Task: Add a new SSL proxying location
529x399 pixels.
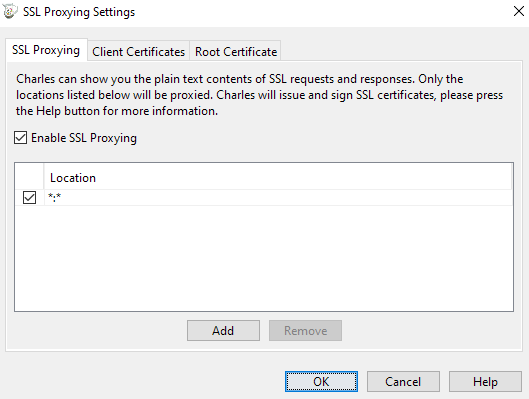Action: click(x=223, y=331)
